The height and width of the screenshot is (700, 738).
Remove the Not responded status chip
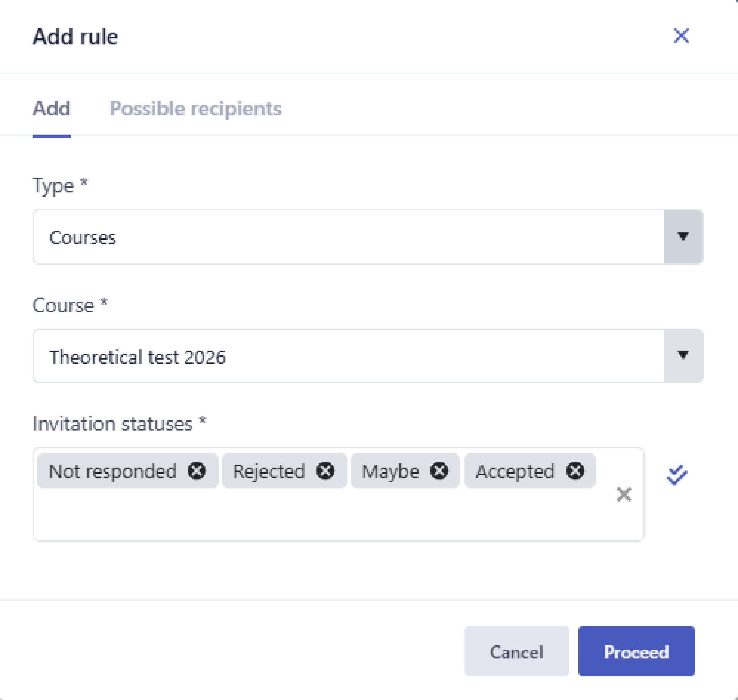click(196, 470)
